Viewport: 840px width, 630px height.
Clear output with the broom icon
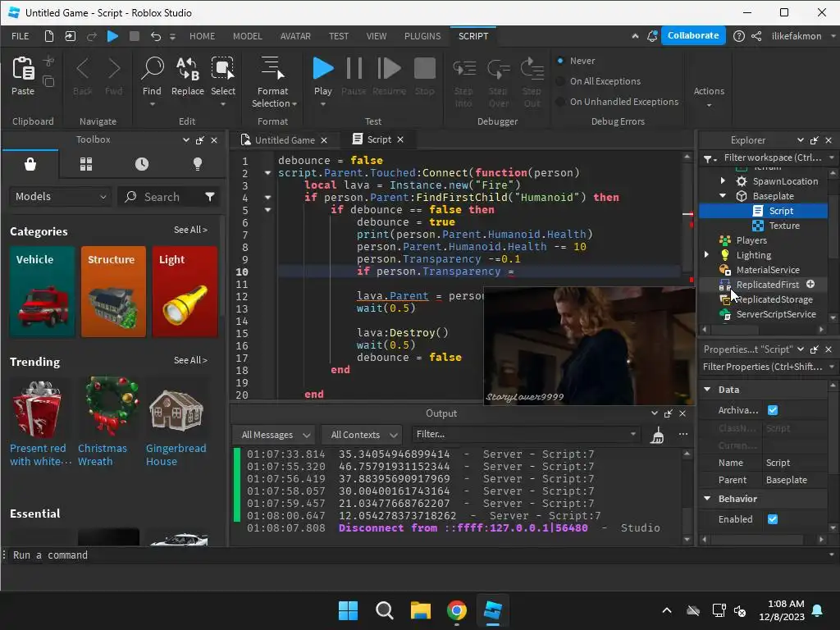click(657, 435)
